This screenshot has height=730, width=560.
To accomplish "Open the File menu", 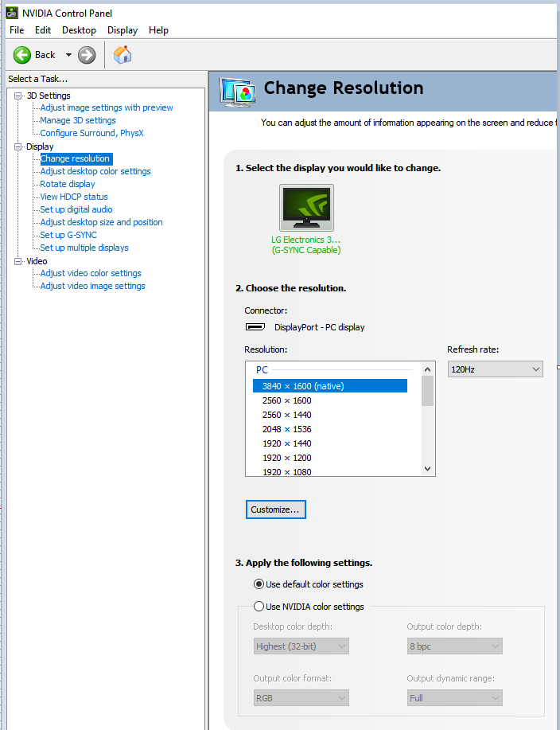I will tap(17, 30).
